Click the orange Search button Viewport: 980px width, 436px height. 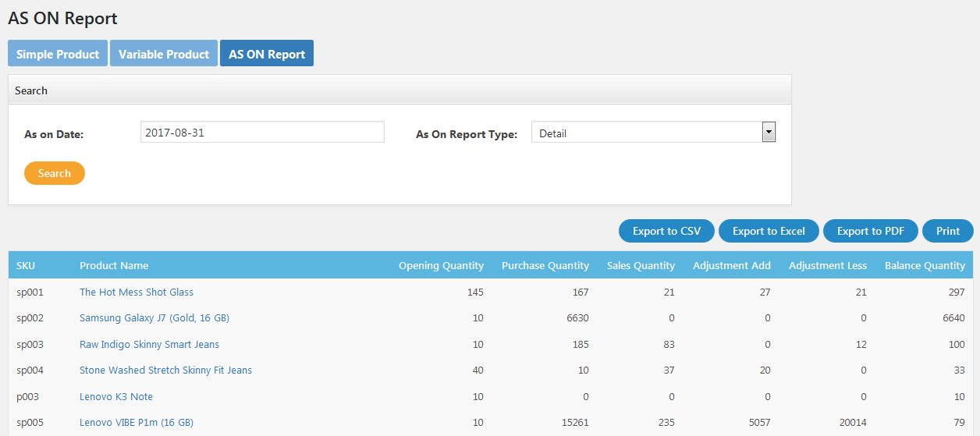click(x=55, y=173)
